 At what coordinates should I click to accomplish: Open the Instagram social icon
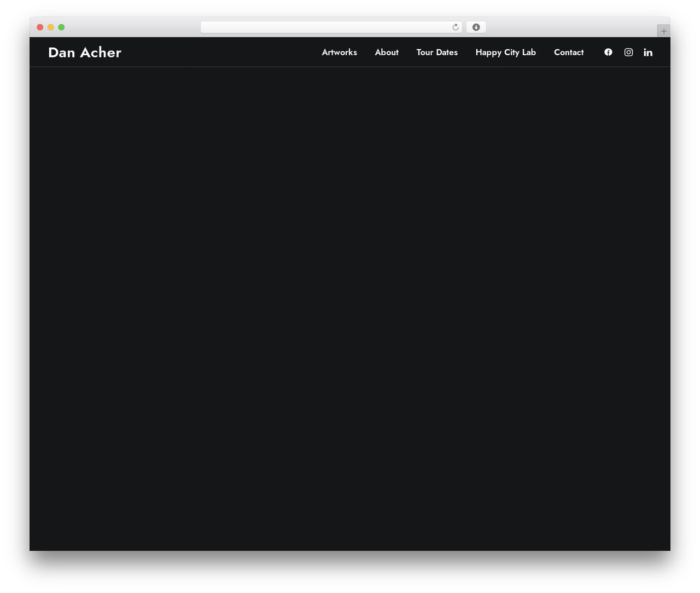628,52
